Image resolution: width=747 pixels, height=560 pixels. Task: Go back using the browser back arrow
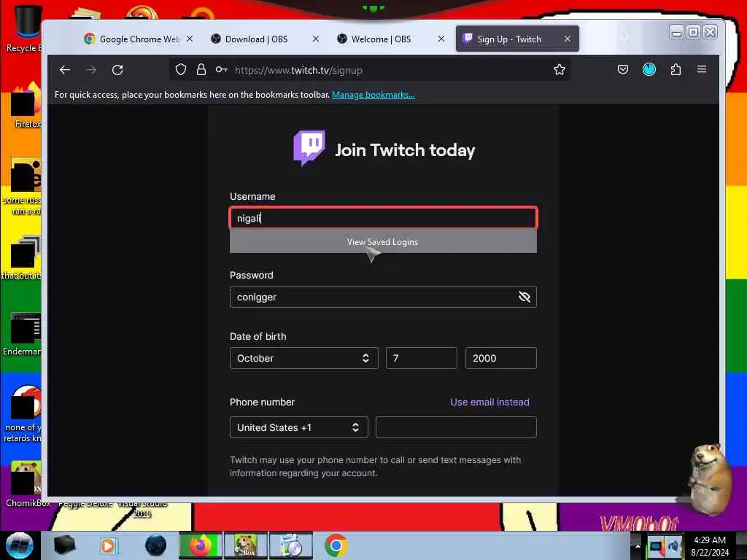click(65, 70)
